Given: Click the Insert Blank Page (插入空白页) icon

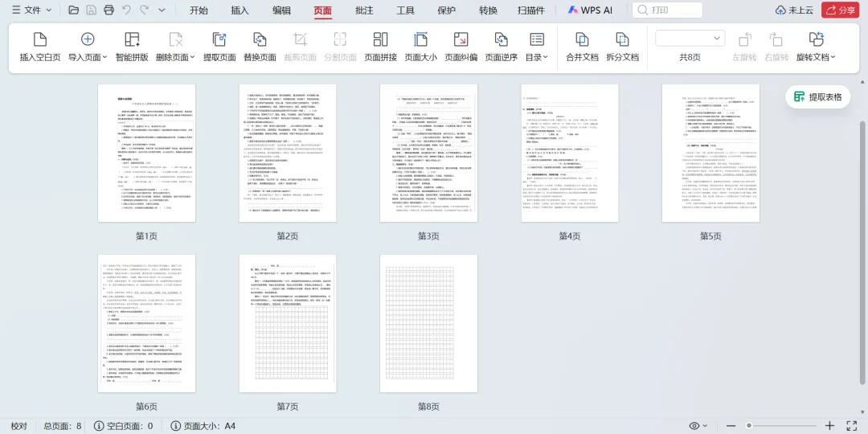Looking at the screenshot, I should pyautogui.click(x=40, y=39).
